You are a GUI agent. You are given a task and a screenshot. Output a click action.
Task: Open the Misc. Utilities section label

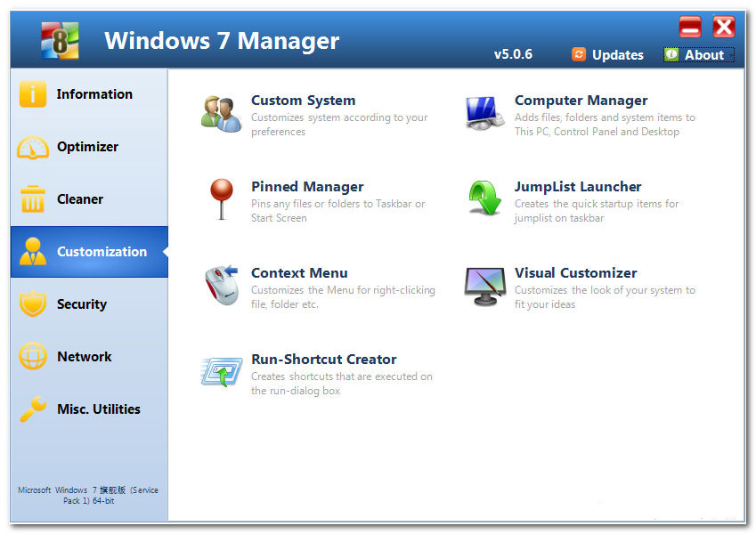99,409
